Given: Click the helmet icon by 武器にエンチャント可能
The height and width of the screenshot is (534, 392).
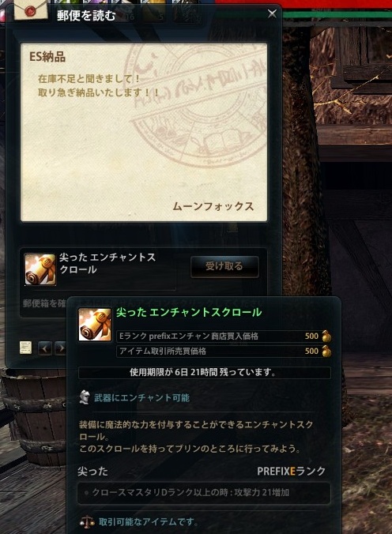Looking at the screenshot, I should [85, 397].
